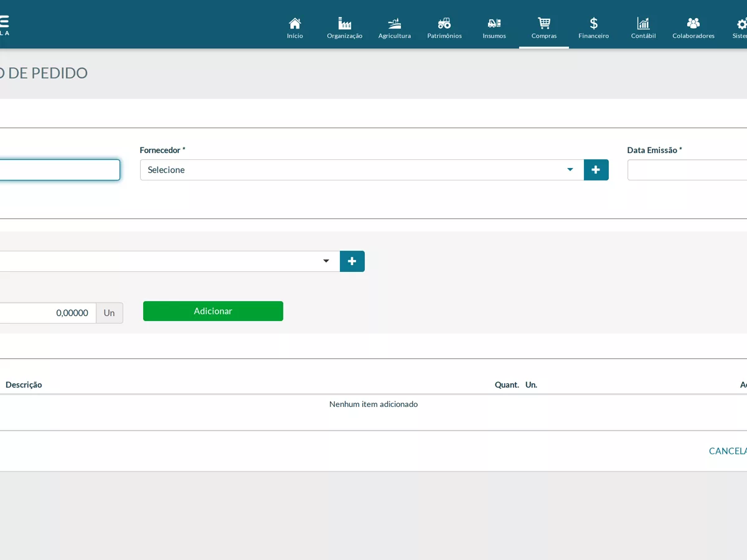Focus the highlighted field left of Fornecedor
Image resolution: width=747 pixels, height=560 pixels.
point(60,170)
